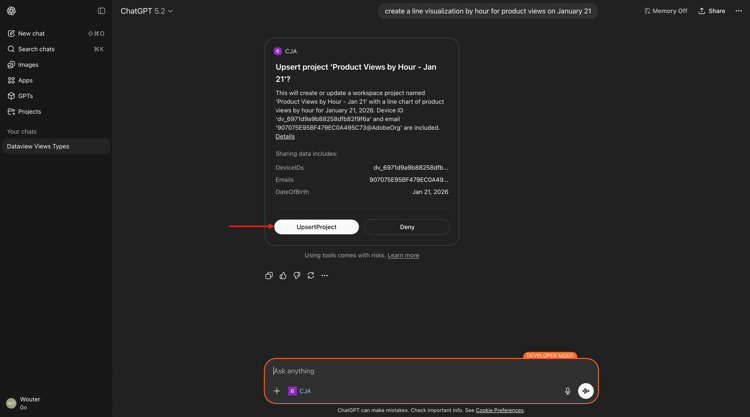This screenshot has height=417, width=750.
Task: Open the Dataview Views Types chat
Action: tap(56, 146)
